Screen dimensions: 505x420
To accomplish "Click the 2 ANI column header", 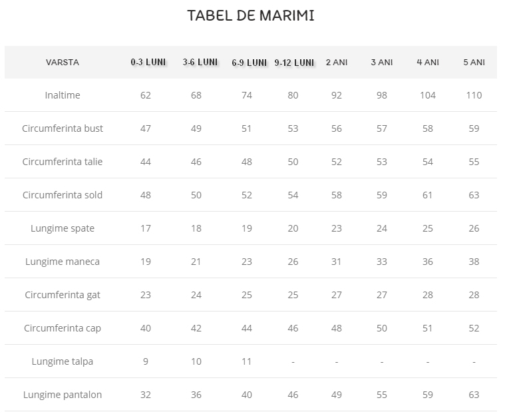I will 337,62.
